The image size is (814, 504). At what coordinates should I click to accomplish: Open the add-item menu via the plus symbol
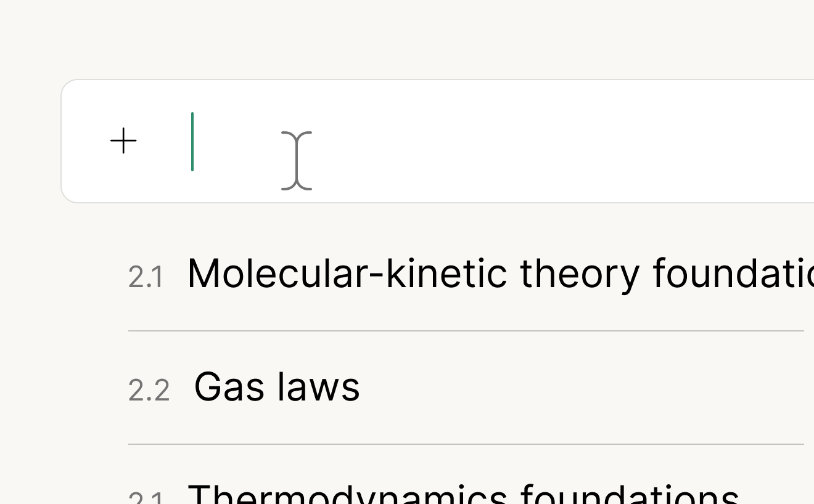pyautogui.click(x=124, y=140)
